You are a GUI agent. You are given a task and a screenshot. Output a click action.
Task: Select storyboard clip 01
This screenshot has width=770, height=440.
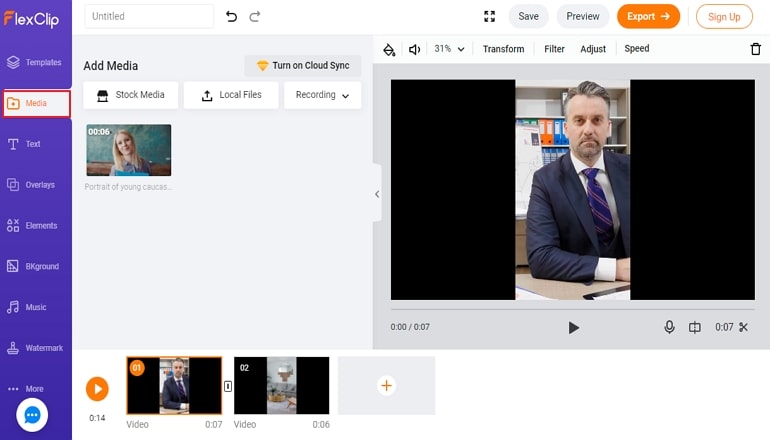pos(174,385)
